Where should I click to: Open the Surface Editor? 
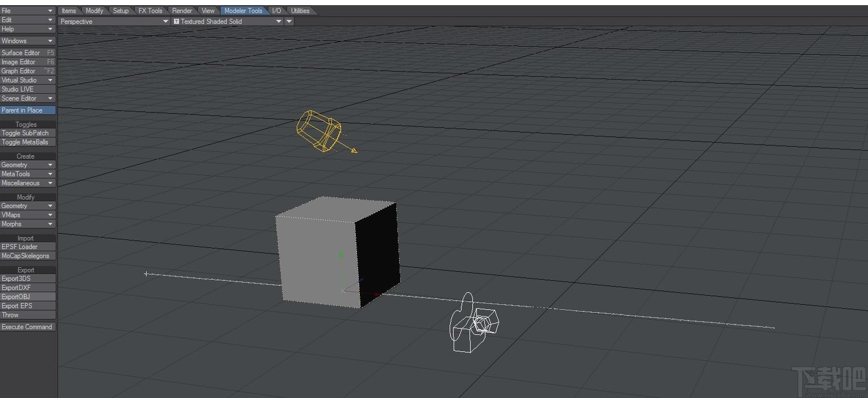[x=28, y=52]
